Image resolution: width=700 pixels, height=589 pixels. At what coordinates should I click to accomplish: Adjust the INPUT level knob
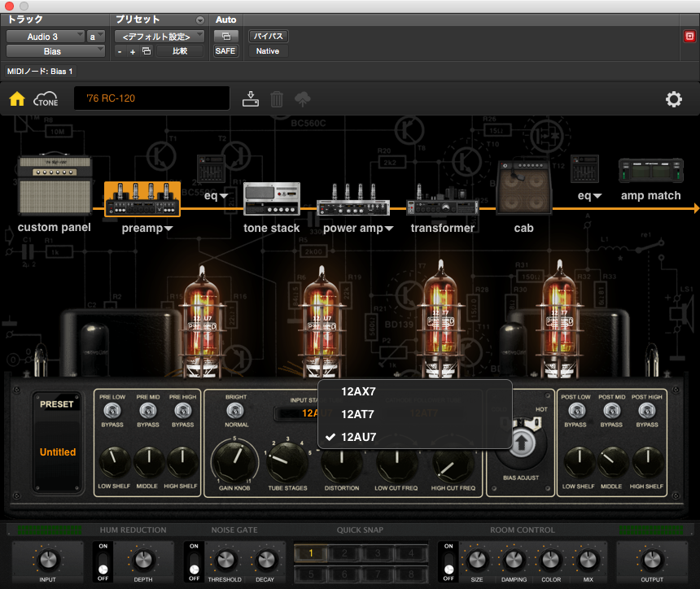tap(48, 560)
